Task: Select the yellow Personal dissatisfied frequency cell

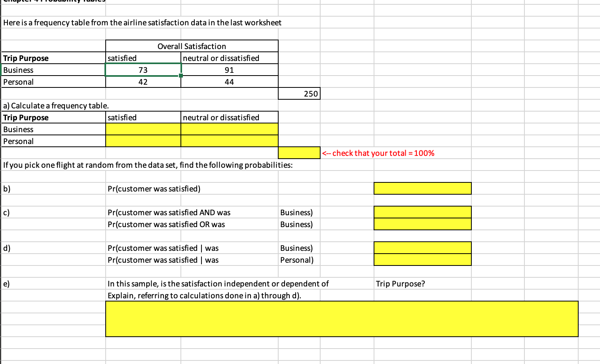Action: [x=229, y=141]
